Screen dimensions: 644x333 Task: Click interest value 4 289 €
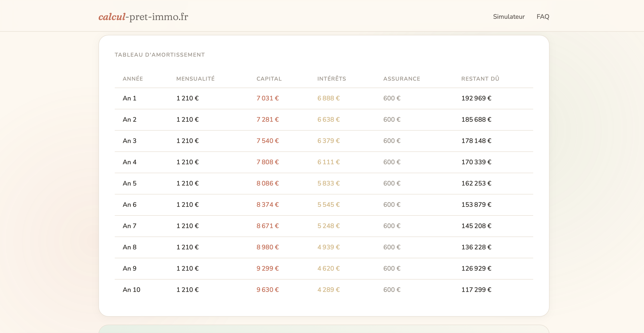pos(328,289)
